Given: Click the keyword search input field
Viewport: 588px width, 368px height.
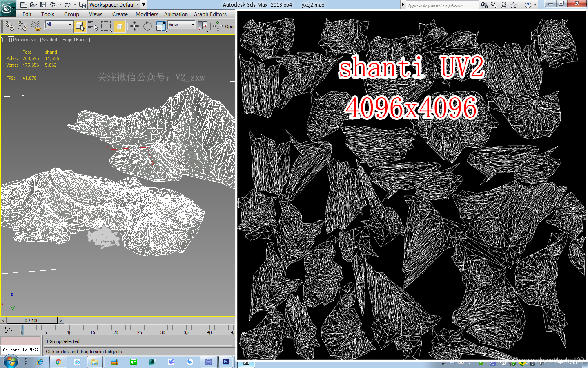Looking at the screenshot, I should pos(442,5).
